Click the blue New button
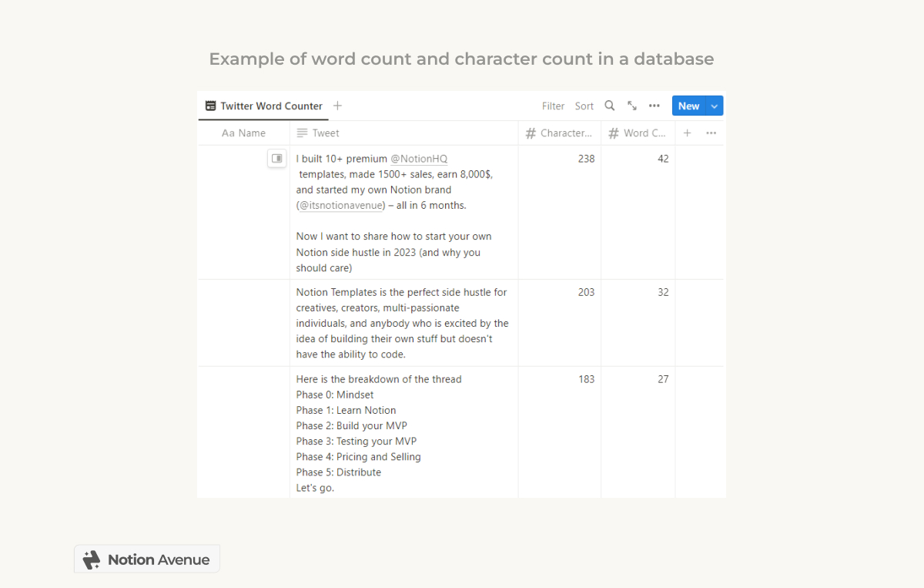924x588 pixels. (688, 106)
